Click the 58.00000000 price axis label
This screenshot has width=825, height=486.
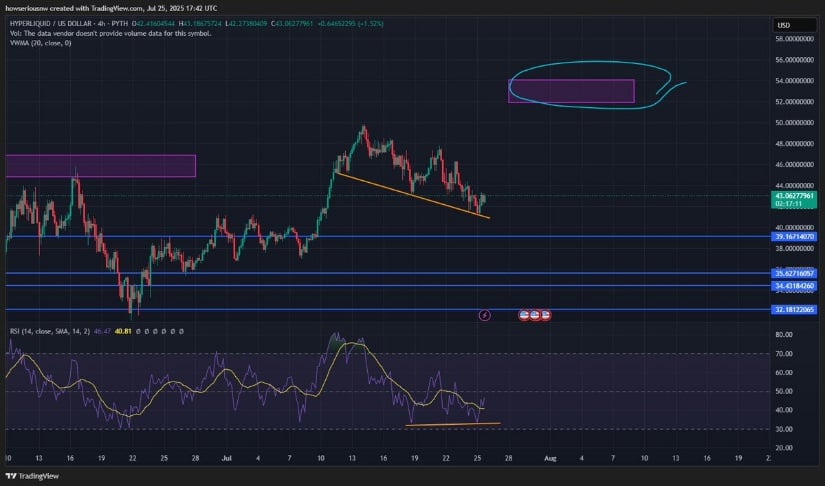794,39
